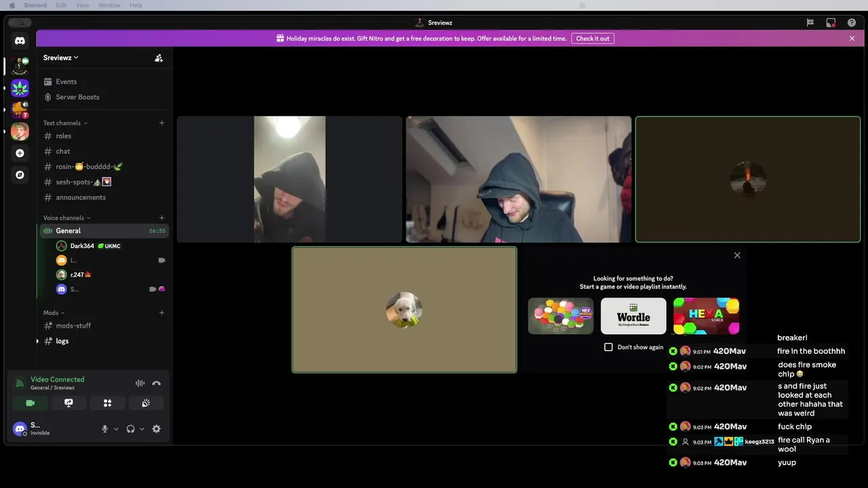The image size is (868, 488).
Task: Focus the dog avatar video tile
Action: 404,310
